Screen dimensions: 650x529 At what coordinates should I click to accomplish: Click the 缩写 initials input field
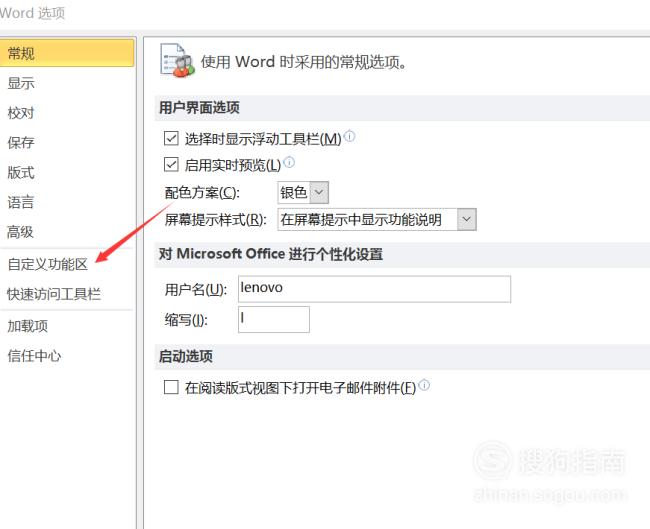click(x=274, y=319)
